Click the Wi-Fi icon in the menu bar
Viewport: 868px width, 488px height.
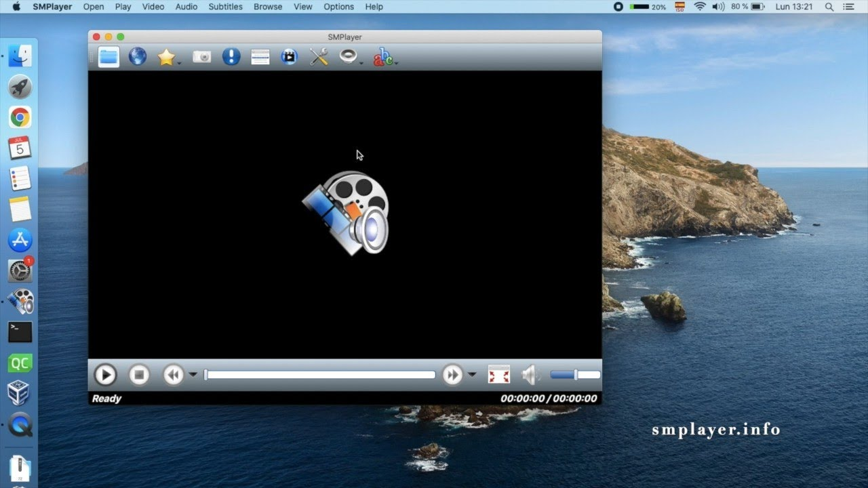click(700, 7)
